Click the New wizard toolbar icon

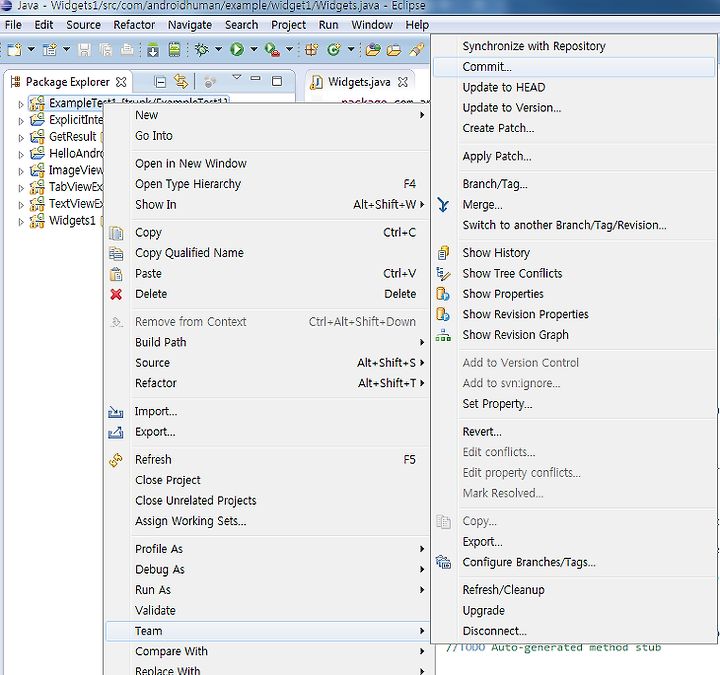point(14,49)
